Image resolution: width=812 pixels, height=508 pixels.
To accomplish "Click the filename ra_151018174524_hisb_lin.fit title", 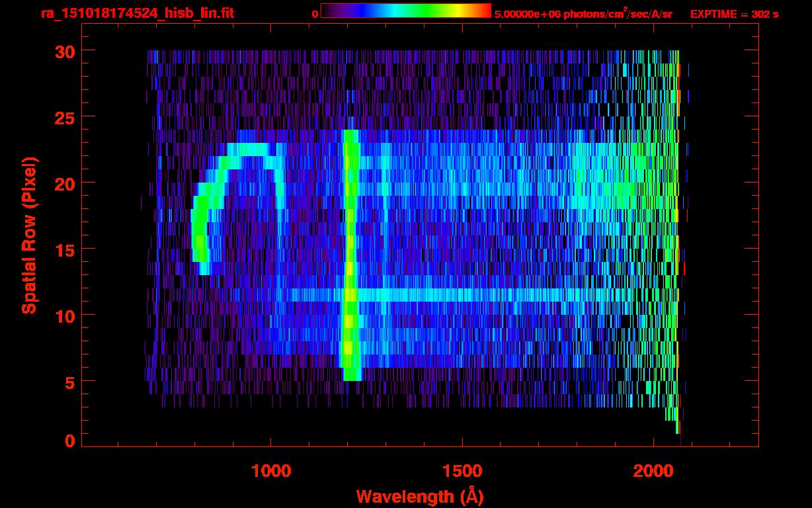I will tap(138, 13).
